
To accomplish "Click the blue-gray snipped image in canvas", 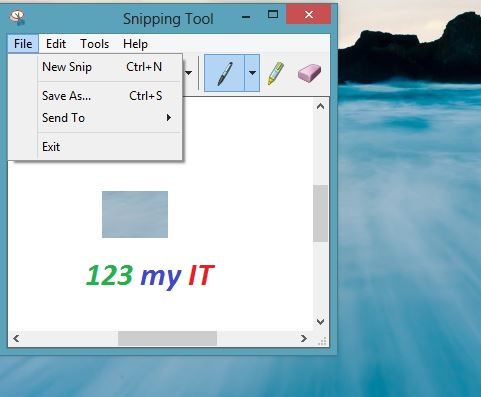I will [135, 214].
